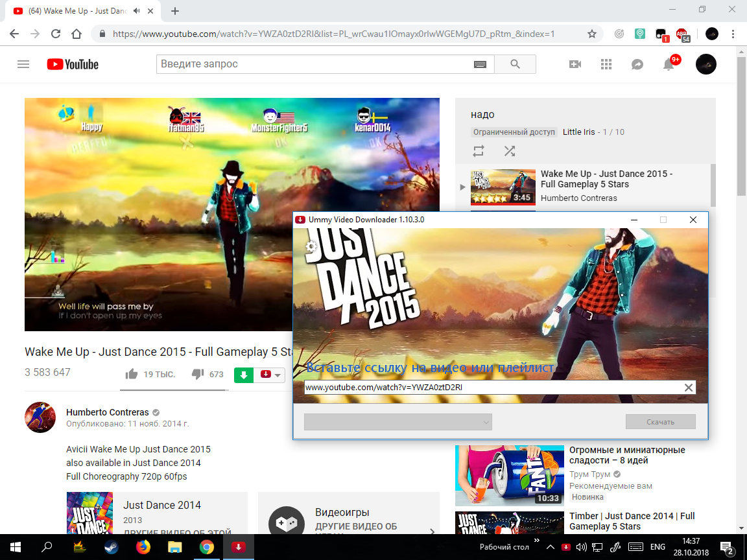Open Огромные и миниатюрные сладости video
Viewport: 747px width, 560px height.
click(x=627, y=455)
